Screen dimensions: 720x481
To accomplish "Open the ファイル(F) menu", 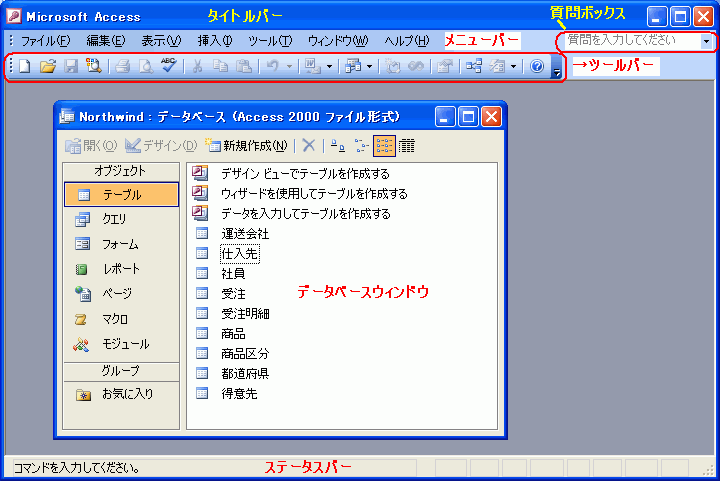I will click(46, 41).
